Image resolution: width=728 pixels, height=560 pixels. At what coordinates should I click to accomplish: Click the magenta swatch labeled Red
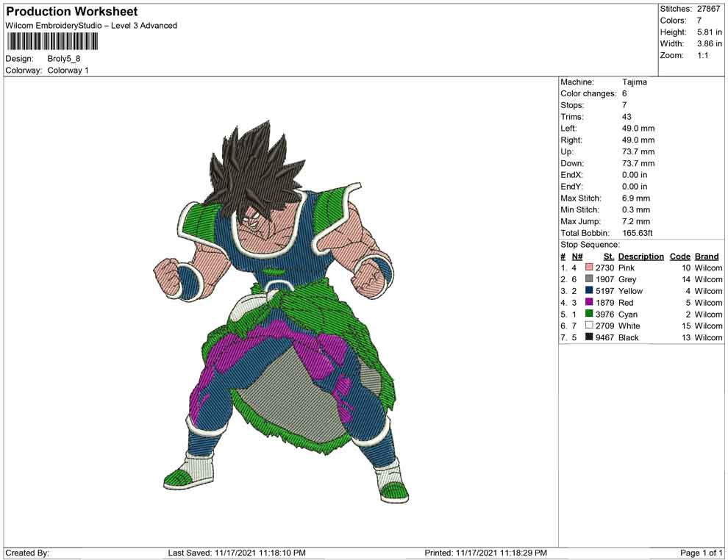coord(589,302)
